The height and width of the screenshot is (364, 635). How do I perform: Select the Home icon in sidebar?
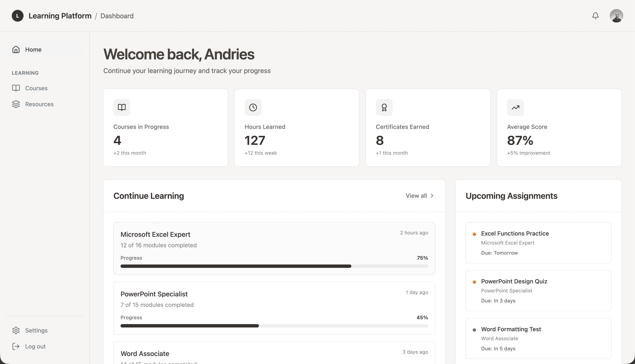[16, 49]
